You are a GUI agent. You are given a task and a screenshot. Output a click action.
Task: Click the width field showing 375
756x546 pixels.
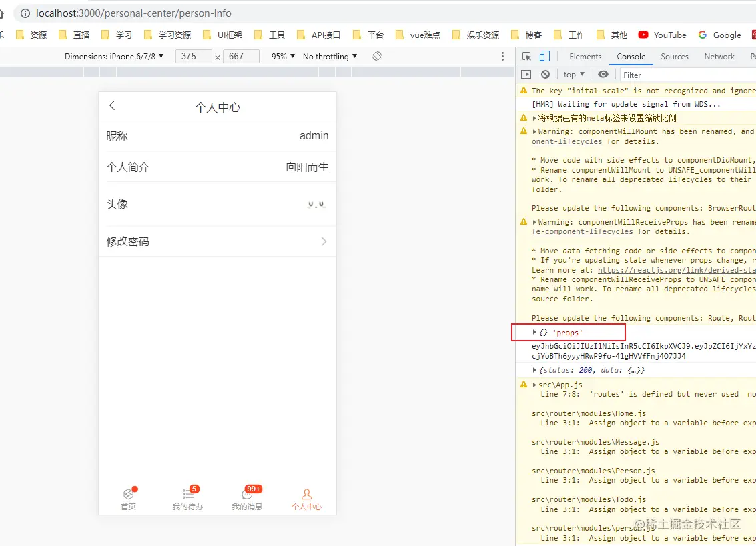click(194, 57)
